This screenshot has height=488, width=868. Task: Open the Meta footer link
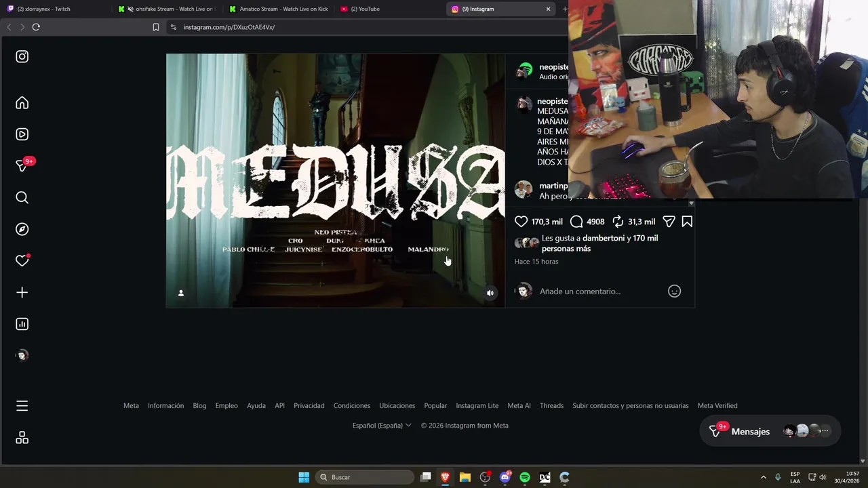click(x=131, y=405)
